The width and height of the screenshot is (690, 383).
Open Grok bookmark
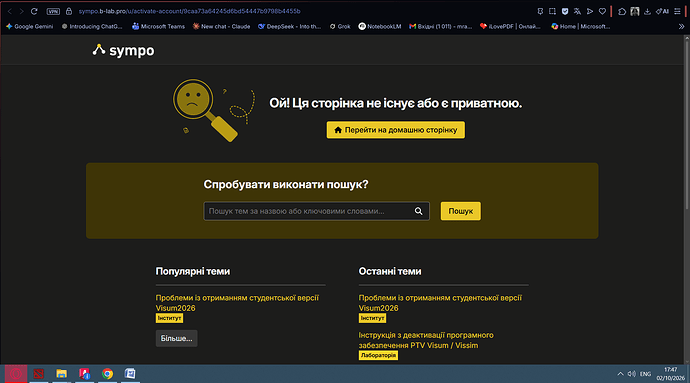(x=340, y=26)
